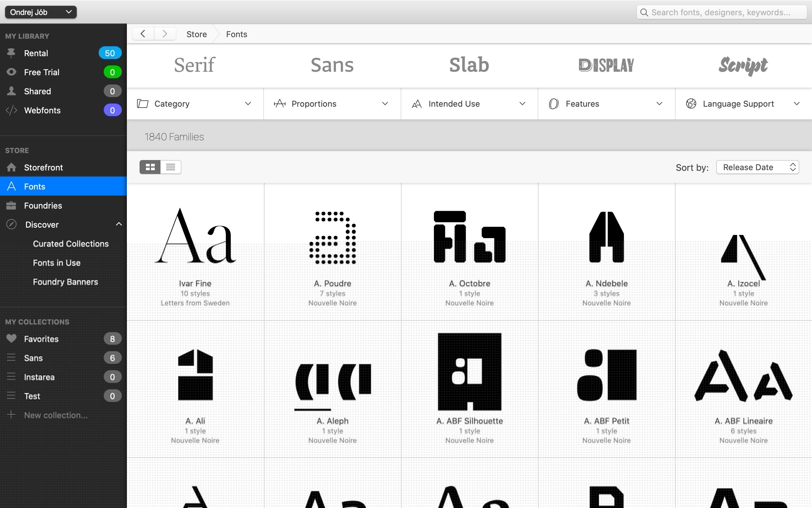
Task: Click the Instarea collection list icon
Action: pyautogui.click(x=11, y=377)
